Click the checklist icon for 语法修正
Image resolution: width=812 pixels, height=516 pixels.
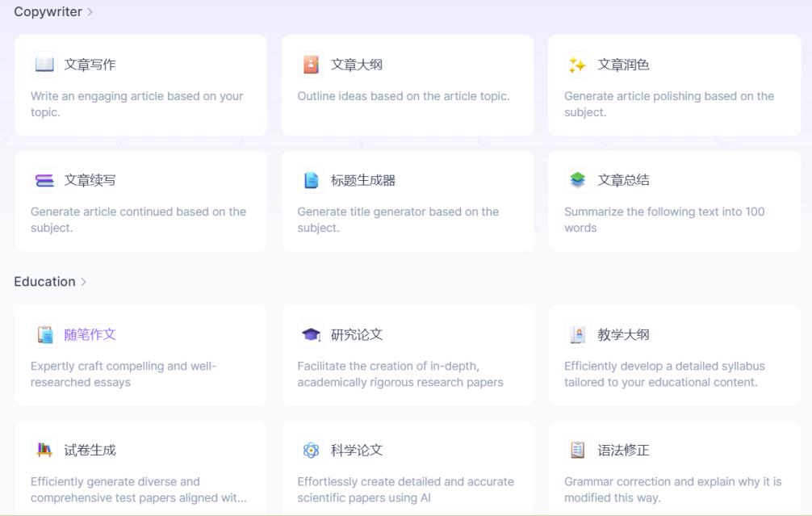577,450
